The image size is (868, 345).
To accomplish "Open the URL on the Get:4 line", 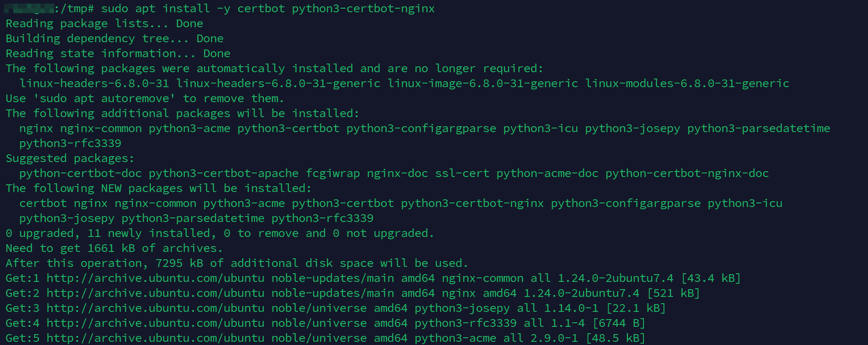I will coord(155,323).
